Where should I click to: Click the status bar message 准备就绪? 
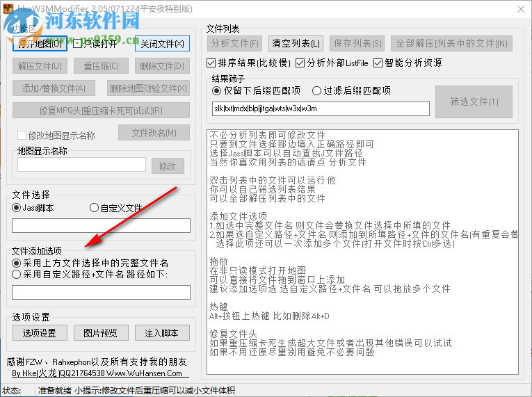click(55, 391)
